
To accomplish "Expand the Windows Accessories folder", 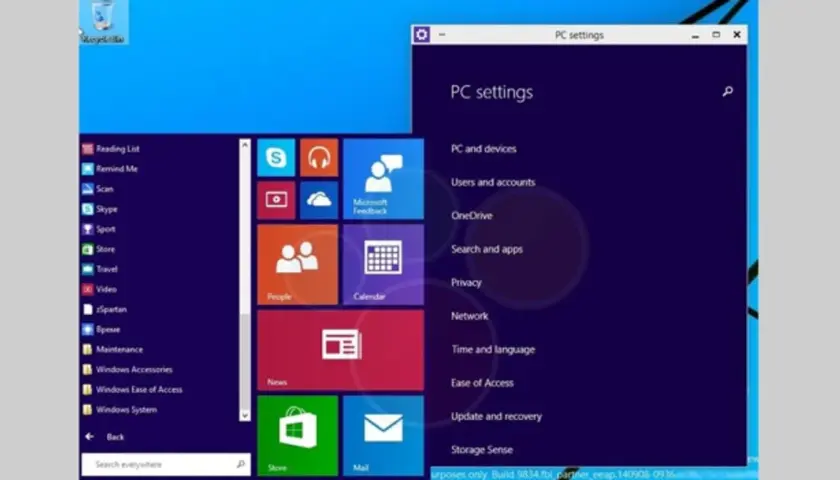I will (128, 370).
